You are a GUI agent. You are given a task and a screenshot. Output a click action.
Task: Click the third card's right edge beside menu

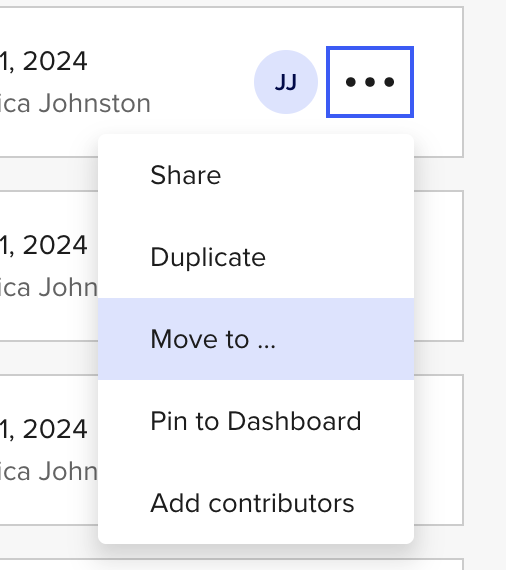pyautogui.click(x=439, y=450)
